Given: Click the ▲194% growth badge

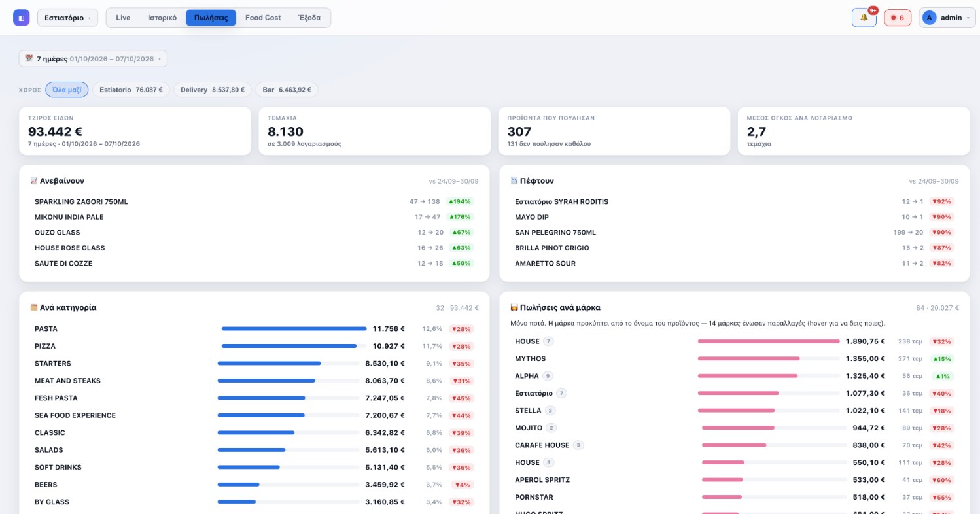Looking at the screenshot, I should tap(459, 201).
